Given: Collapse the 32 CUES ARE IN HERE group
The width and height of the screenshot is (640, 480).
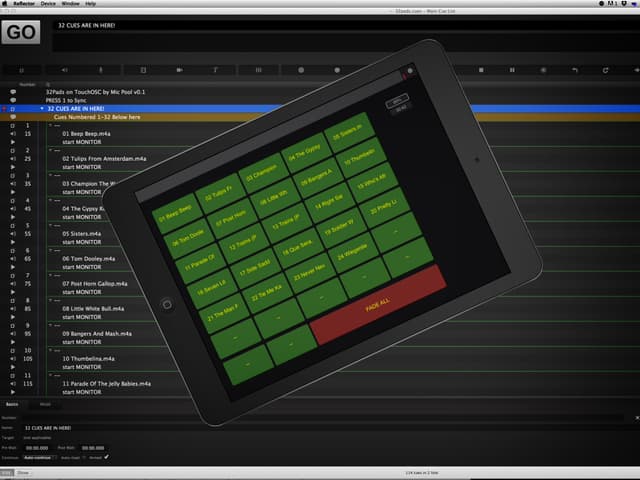Looking at the screenshot, I should (x=42, y=109).
